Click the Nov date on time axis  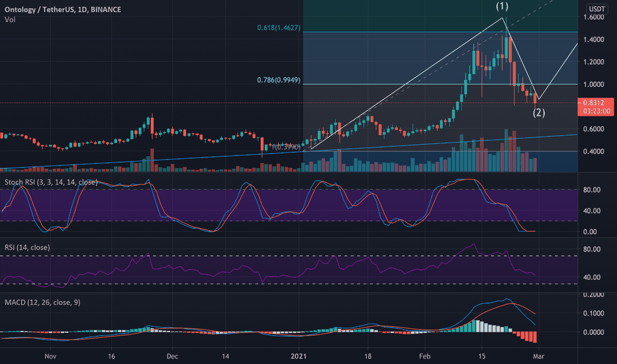[50, 356]
